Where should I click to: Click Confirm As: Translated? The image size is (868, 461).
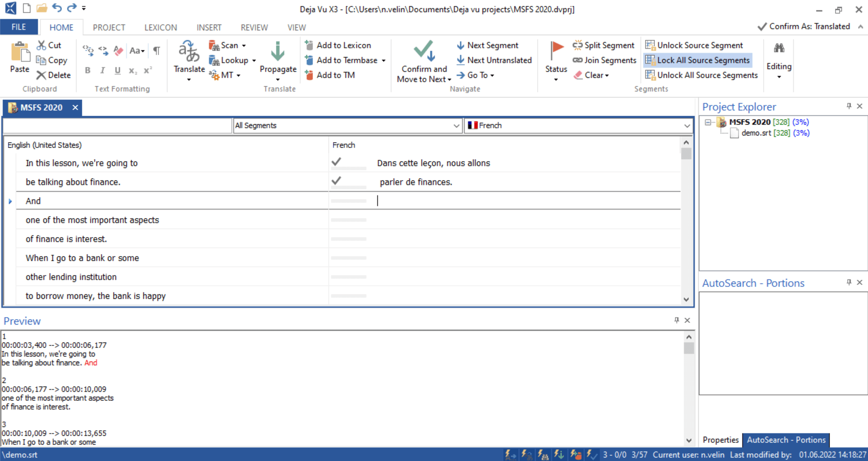804,26
